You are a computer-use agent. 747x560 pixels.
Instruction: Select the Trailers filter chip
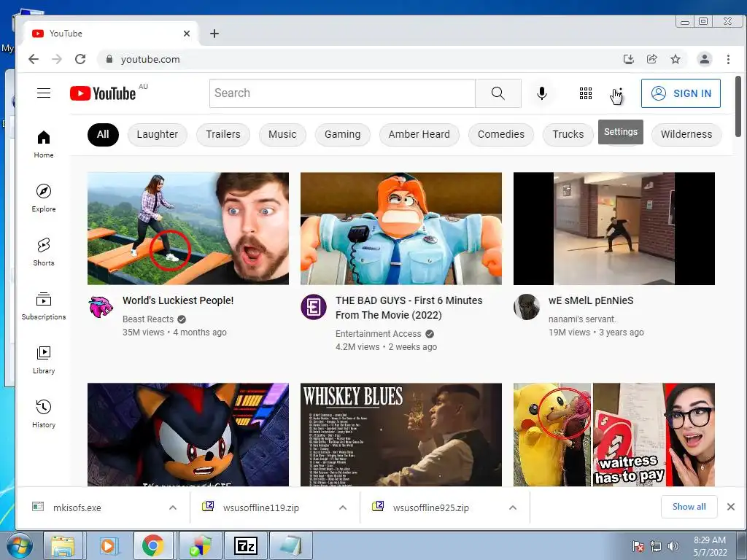pyautogui.click(x=223, y=134)
